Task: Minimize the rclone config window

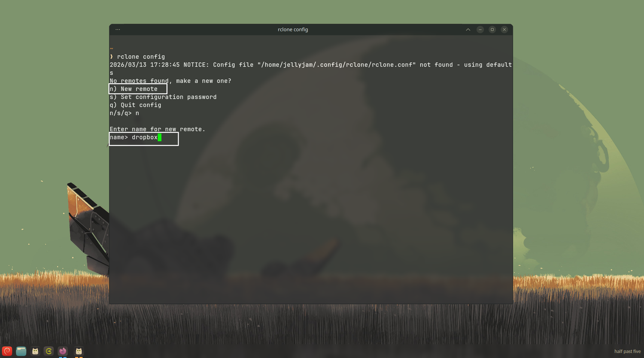Action: pos(480,30)
